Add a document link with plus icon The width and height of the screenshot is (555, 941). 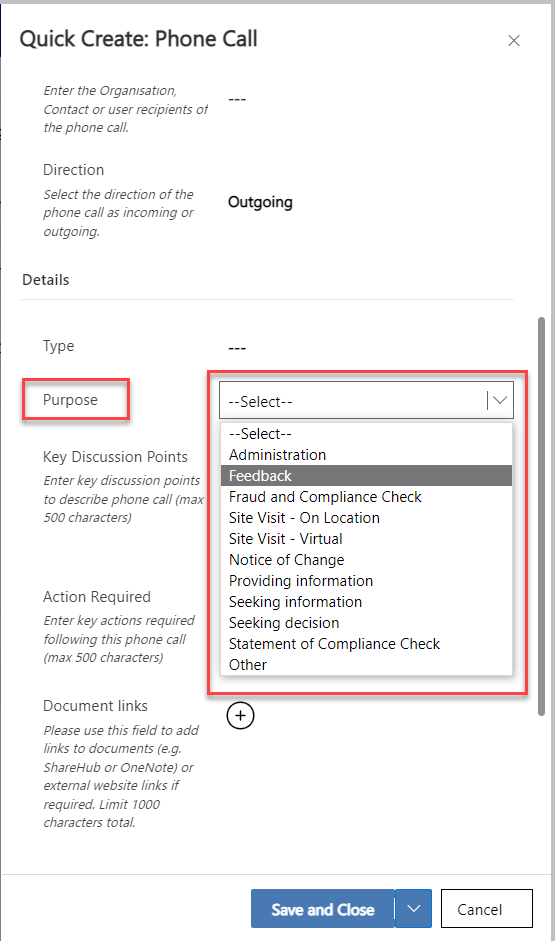coord(241,715)
